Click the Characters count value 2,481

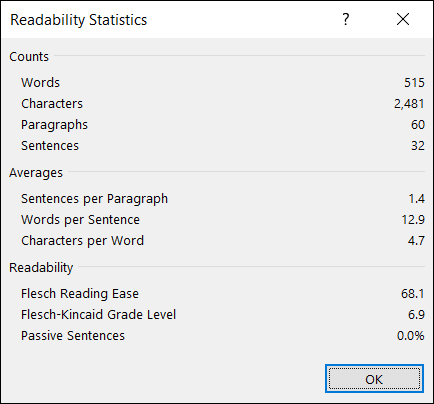point(409,104)
